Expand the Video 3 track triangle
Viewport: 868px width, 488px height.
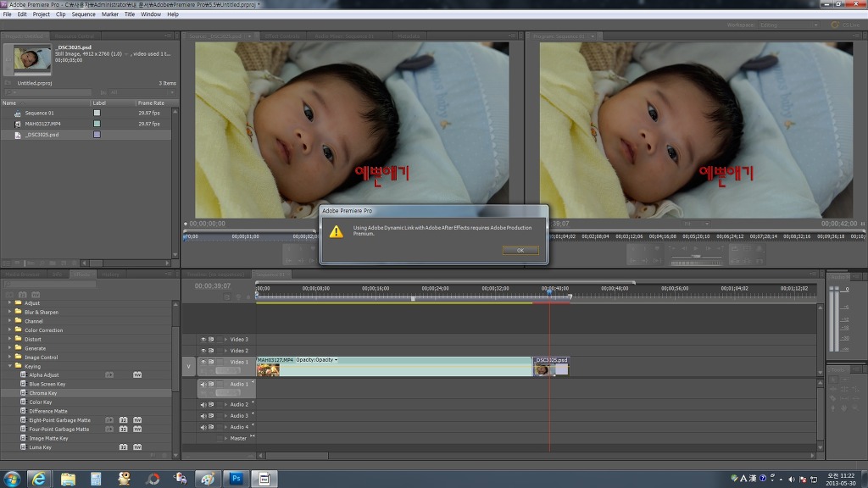pyautogui.click(x=225, y=339)
